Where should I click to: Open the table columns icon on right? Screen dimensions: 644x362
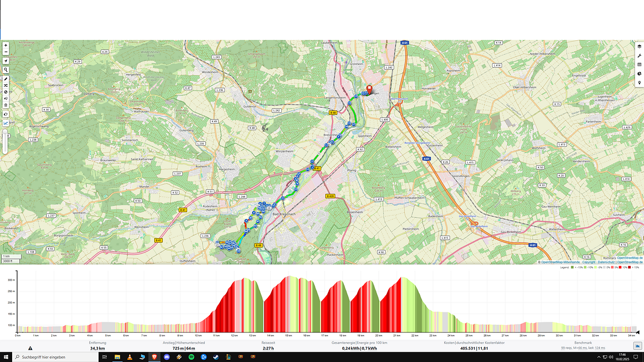point(640,64)
